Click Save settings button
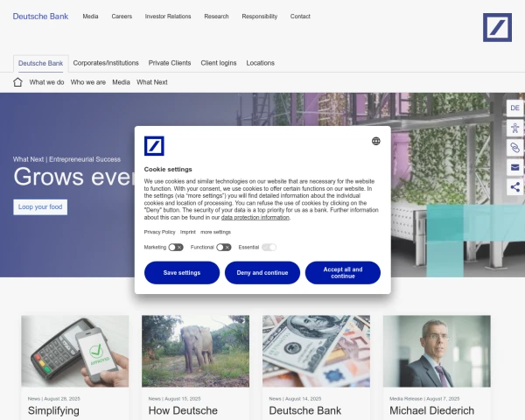525x420 pixels. (x=182, y=273)
